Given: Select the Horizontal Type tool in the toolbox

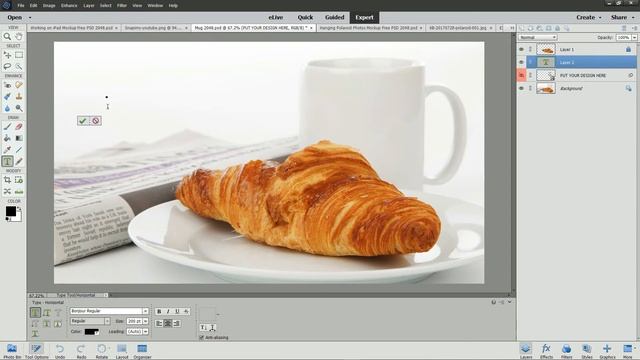Looking at the screenshot, I should (x=7, y=161).
